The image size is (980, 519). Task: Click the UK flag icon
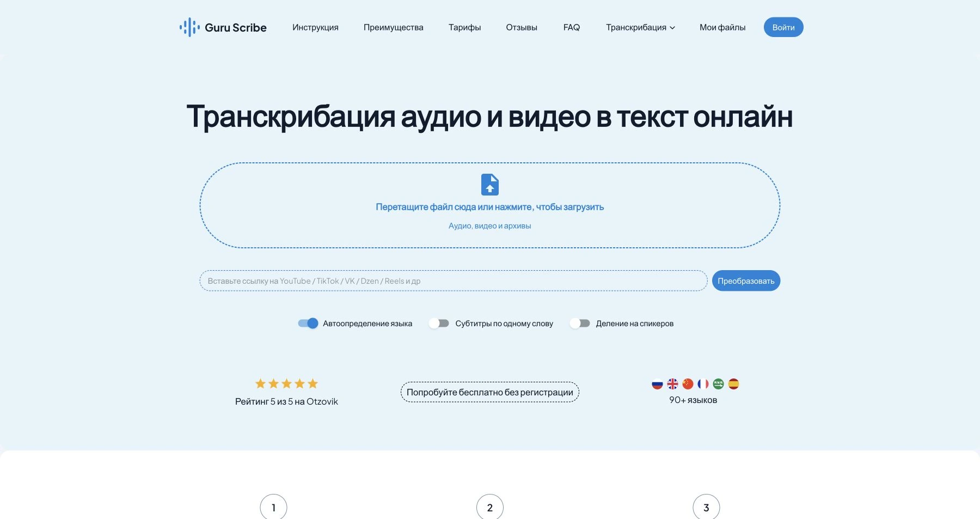click(672, 384)
